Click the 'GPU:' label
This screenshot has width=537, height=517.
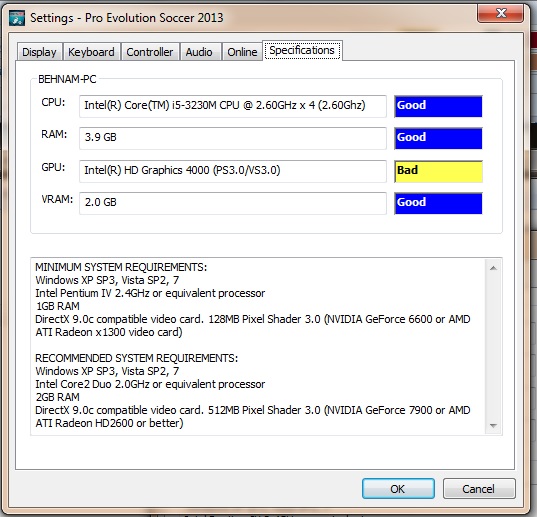[53, 167]
